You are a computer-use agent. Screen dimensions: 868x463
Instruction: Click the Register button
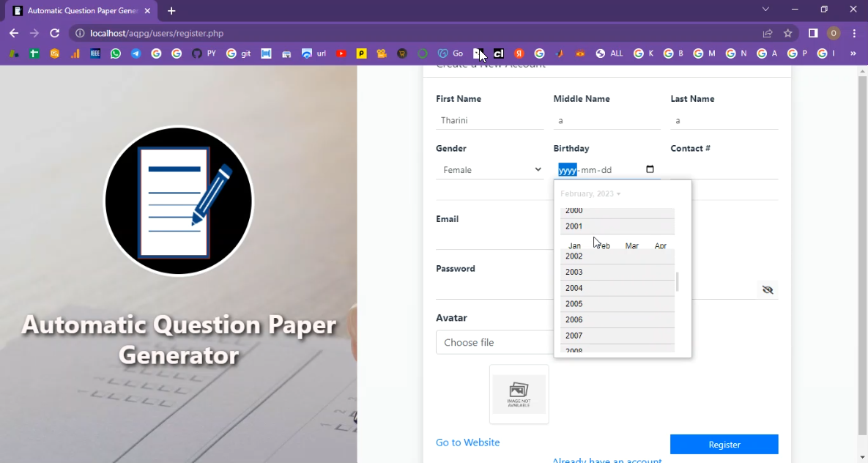[x=724, y=444]
